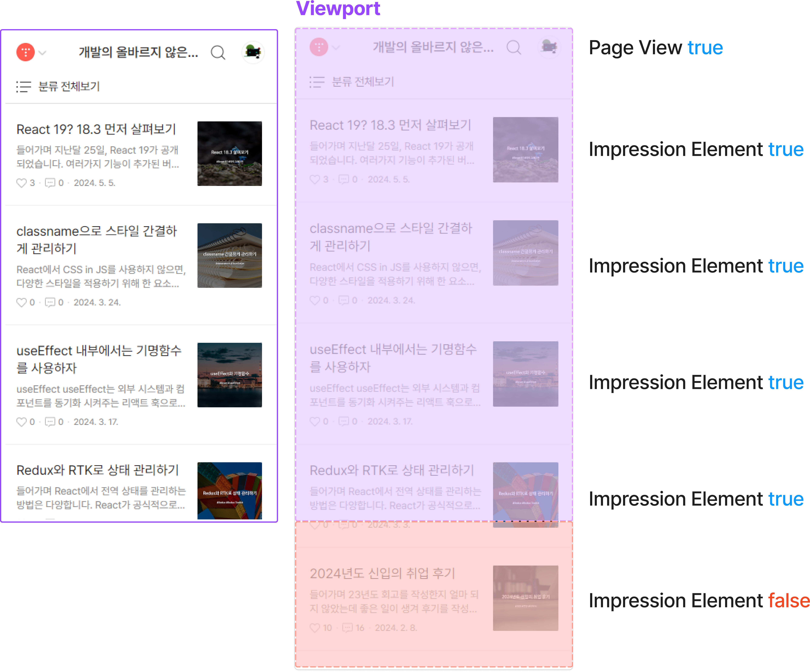
Task: Click comment icon on useEffect post
Action: tap(50, 422)
